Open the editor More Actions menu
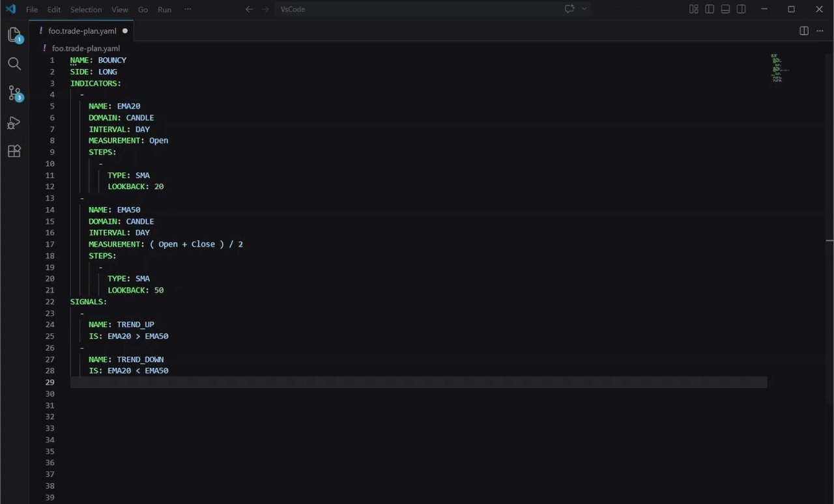The image size is (834, 504). click(820, 31)
